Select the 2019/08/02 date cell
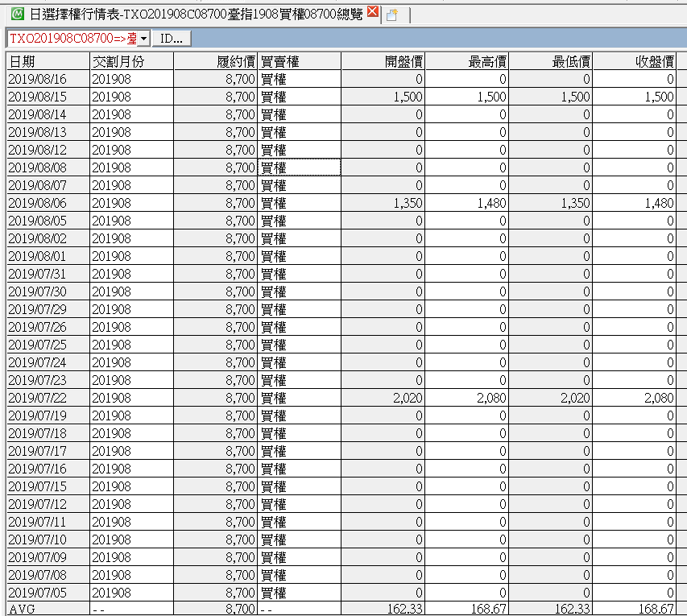 (48, 239)
